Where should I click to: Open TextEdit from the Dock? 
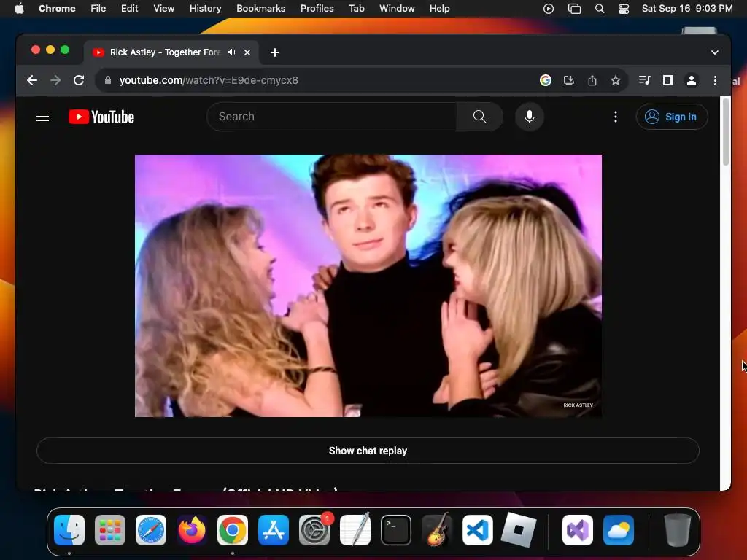tap(355, 530)
